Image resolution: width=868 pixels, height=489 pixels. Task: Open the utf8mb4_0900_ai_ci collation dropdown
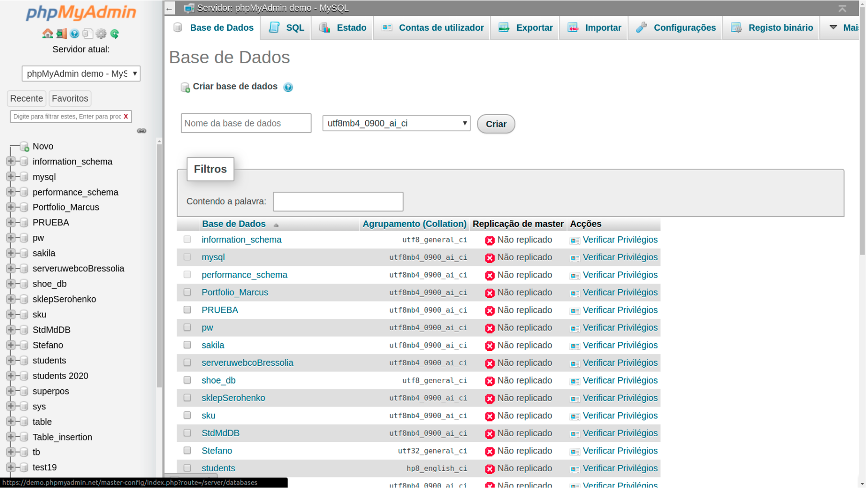[396, 124]
